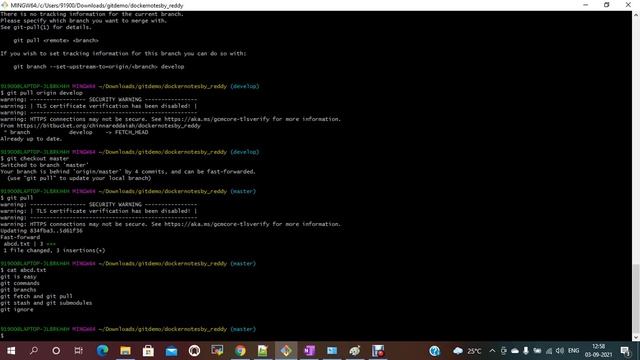Open the volume speaker tray icon

(560, 351)
